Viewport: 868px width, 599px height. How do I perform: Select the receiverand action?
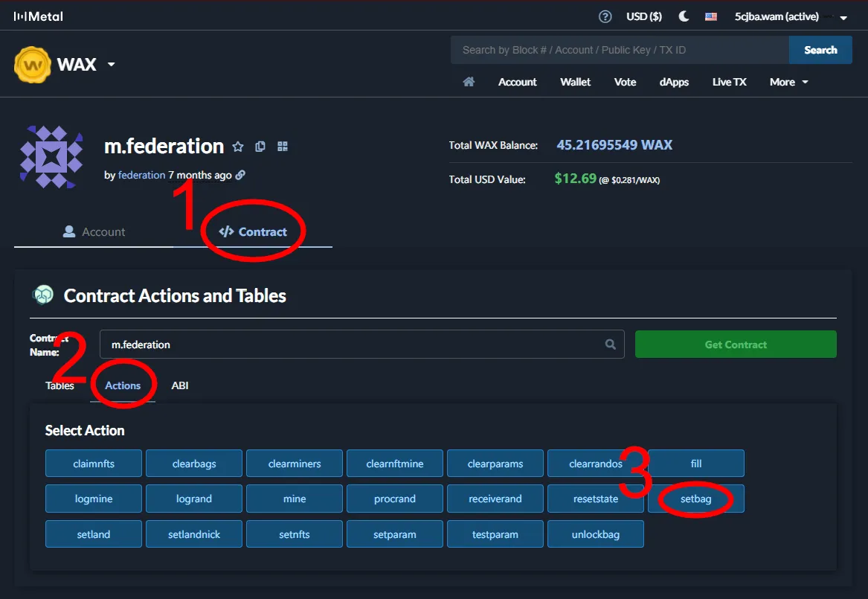(x=495, y=499)
